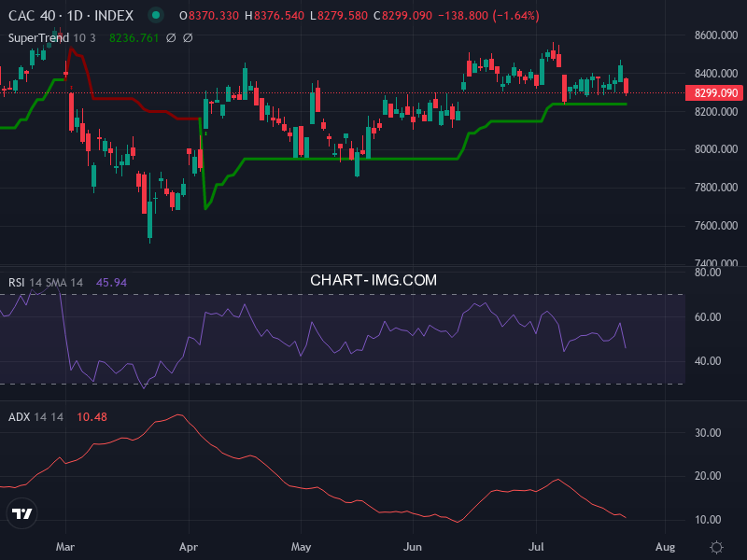Click the Jul label on time axis

[x=536, y=547]
